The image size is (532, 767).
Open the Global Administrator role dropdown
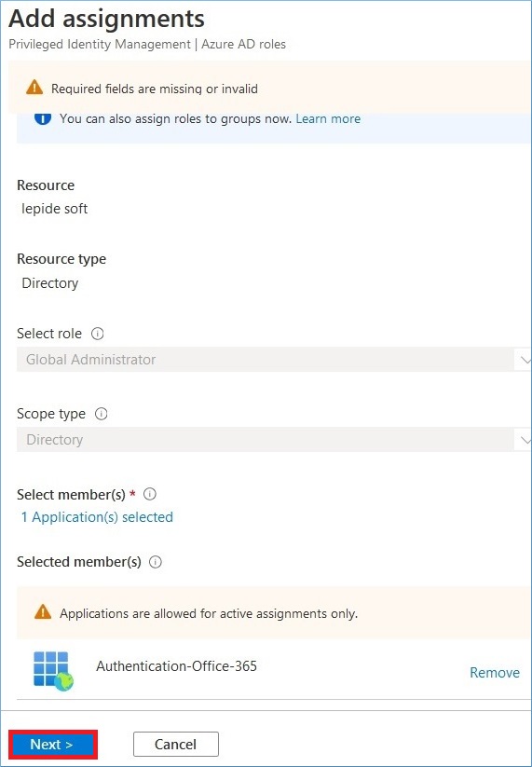274,360
